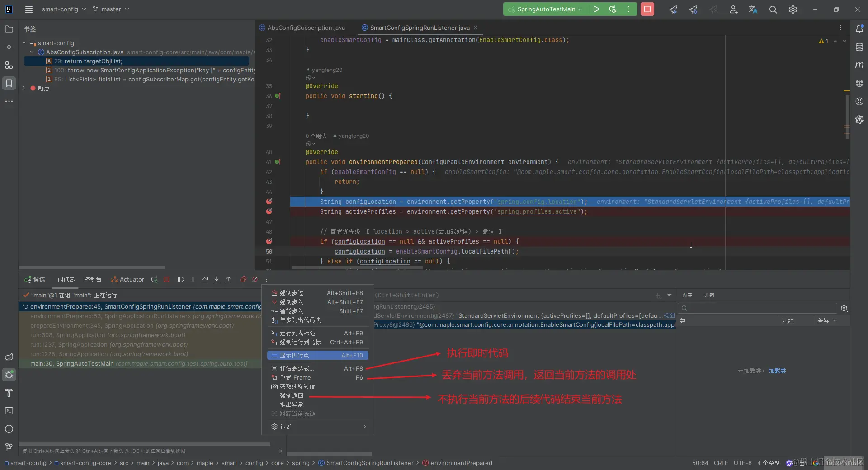Open the Problems tool window in sidebar
The height and width of the screenshot is (470, 868).
[x=9, y=429]
